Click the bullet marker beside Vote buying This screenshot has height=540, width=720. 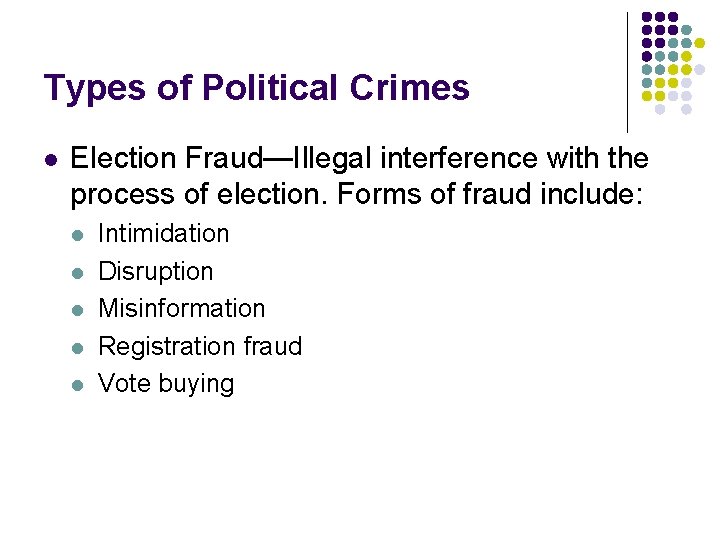click(79, 385)
